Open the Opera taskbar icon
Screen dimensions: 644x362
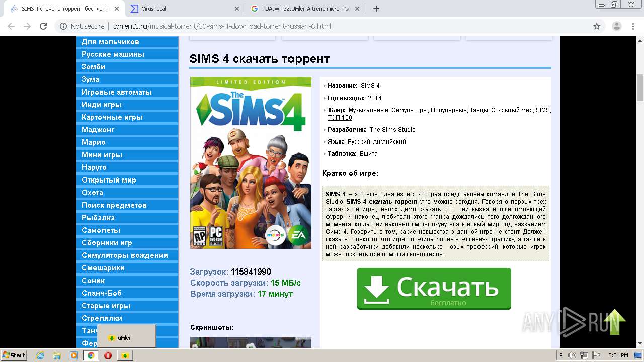pos(108,355)
